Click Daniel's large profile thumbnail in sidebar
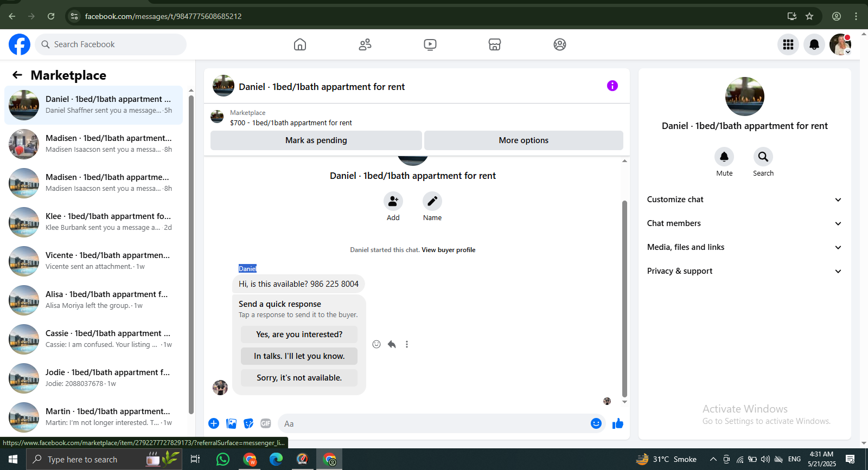Screen dimensions: 868x470 pos(745,96)
